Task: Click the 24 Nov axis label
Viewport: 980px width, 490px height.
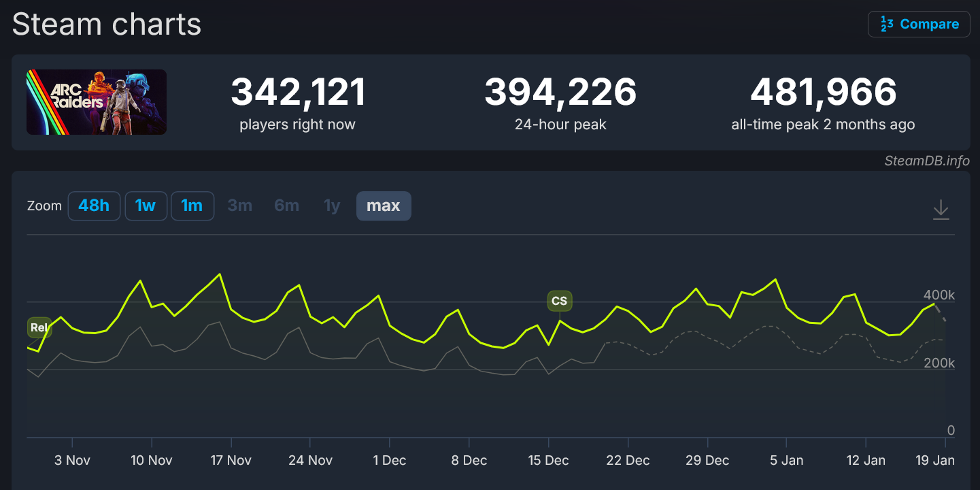Action: pyautogui.click(x=311, y=461)
